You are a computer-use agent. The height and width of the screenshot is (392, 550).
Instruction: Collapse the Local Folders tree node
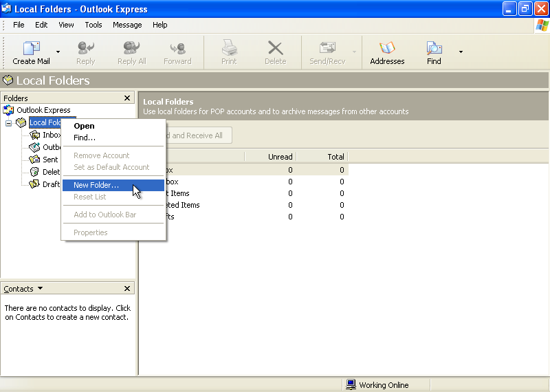[x=8, y=123]
